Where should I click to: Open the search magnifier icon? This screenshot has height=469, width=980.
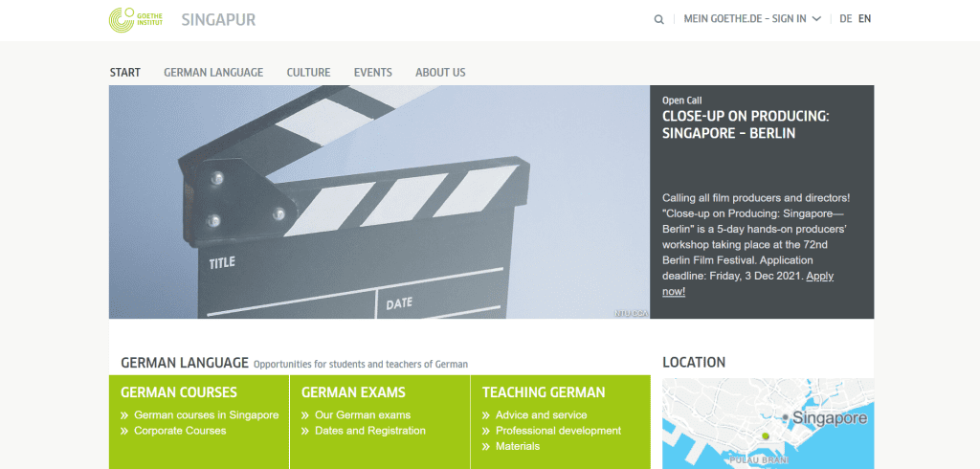(658, 19)
